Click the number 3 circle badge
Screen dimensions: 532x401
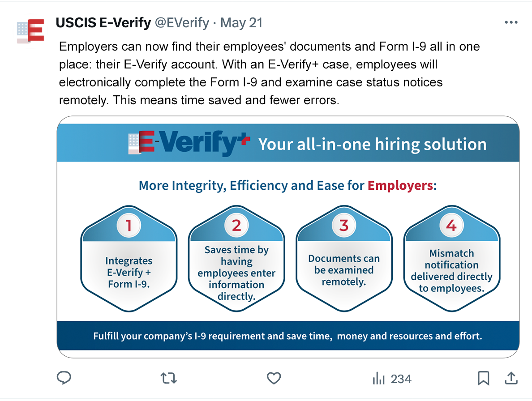[x=344, y=225]
